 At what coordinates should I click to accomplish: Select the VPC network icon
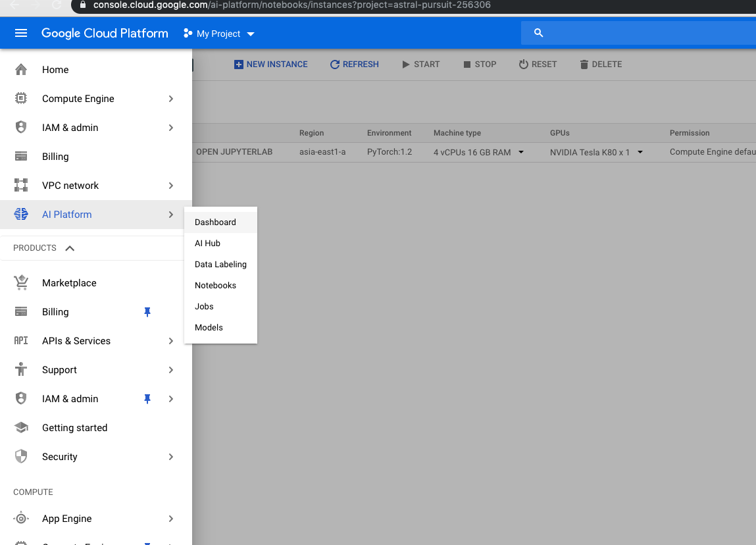(21, 185)
